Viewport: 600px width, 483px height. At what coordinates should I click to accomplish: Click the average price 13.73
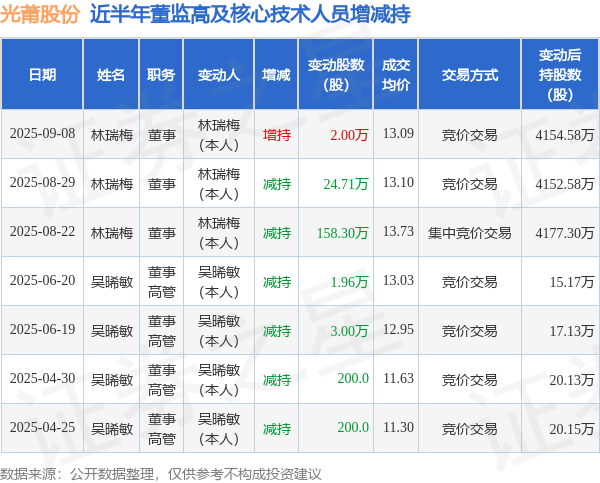(x=398, y=232)
